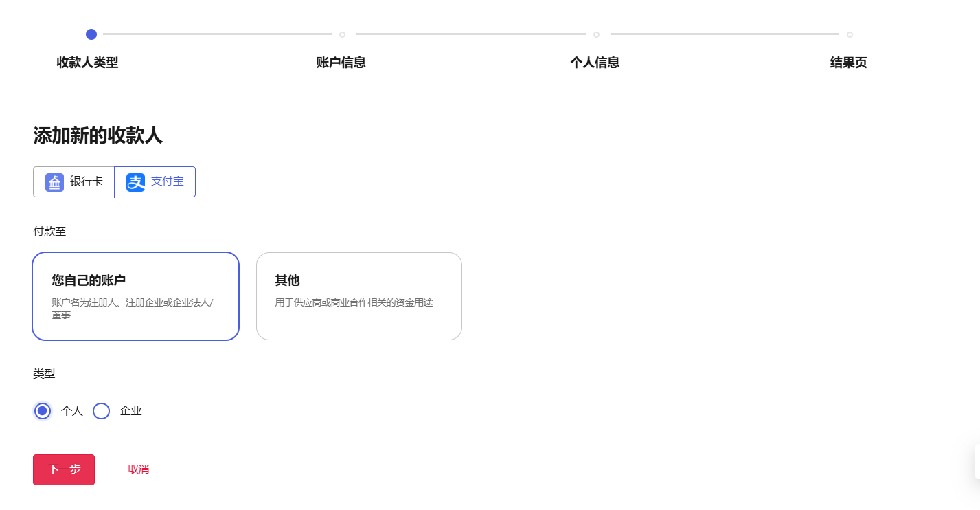
Task: Select the filled step indicator dot for 收款人类型
Action: coord(92,34)
